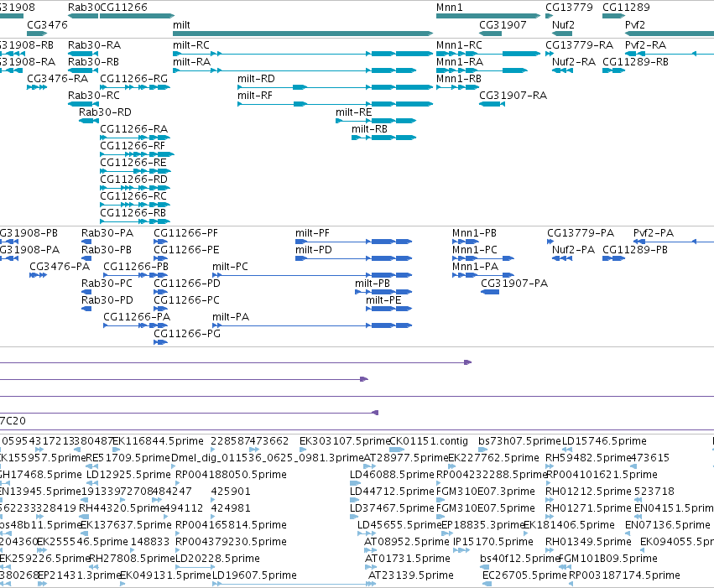Click transcript CG11266-RB

(135, 221)
